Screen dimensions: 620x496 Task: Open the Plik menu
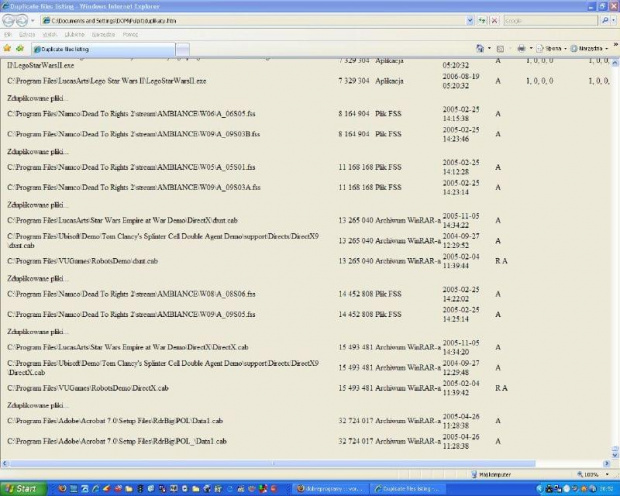[8, 35]
